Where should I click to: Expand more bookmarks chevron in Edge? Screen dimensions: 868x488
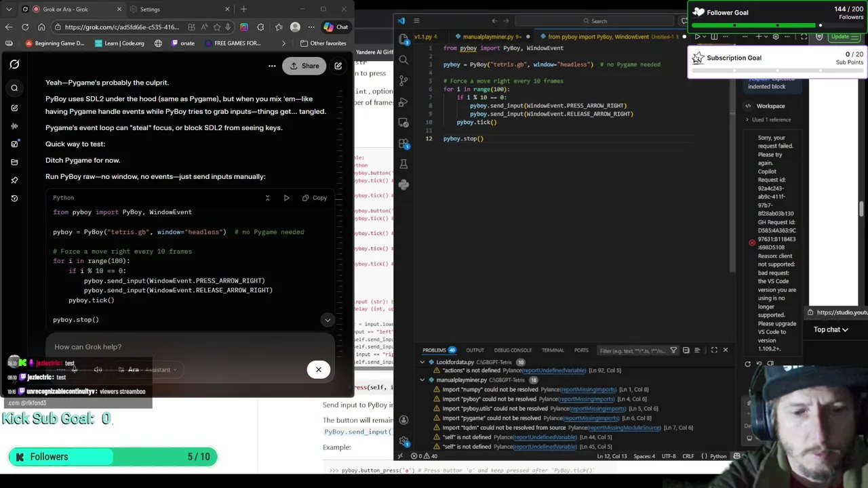click(x=283, y=43)
